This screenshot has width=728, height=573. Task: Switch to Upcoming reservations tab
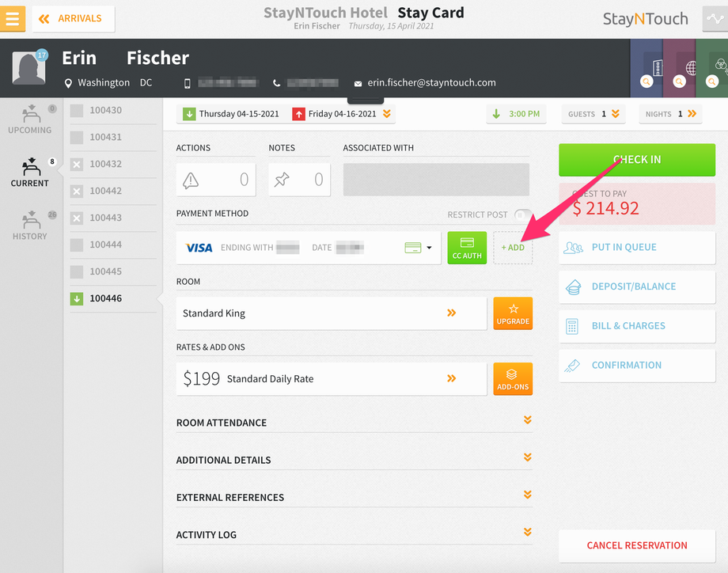30,120
